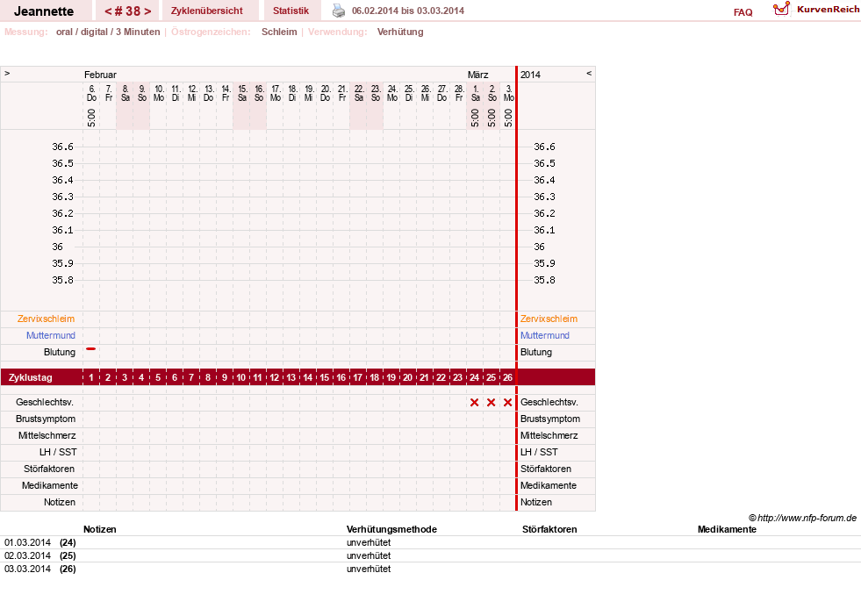Click the KurvenReich link text
The width and height of the screenshot is (861, 616).
coord(828,10)
